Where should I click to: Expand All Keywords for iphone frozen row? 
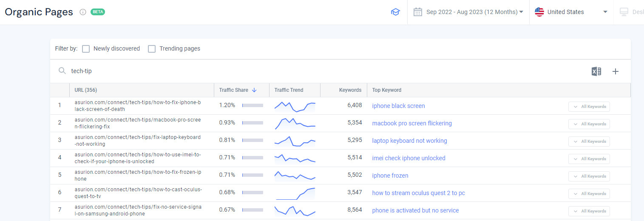point(589,176)
